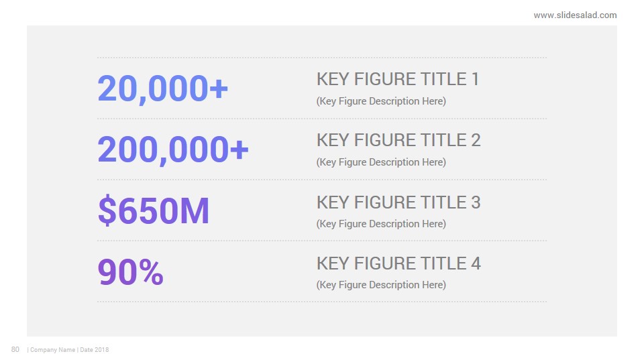644x362 pixels.
Task: Select the Key Figure Title 4 heading
Action: click(398, 263)
